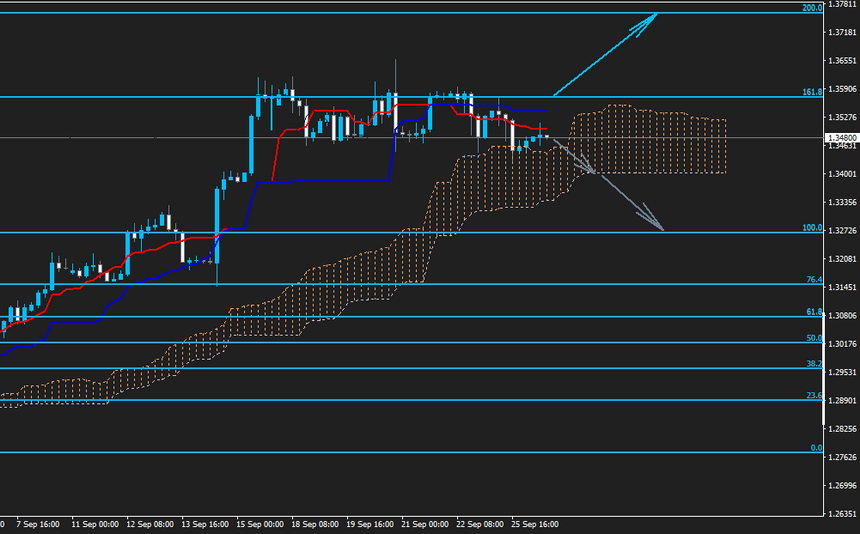Click the 25 Sep 16:00 time label
Image resolution: width=860 pixels, height=534 pixels.
[535, 525]
